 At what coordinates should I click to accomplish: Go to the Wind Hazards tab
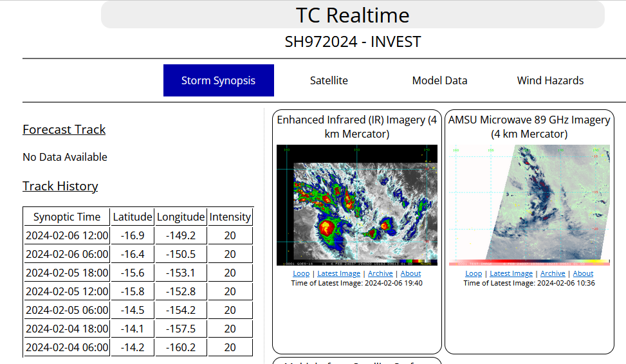click(x=550, y=80)
